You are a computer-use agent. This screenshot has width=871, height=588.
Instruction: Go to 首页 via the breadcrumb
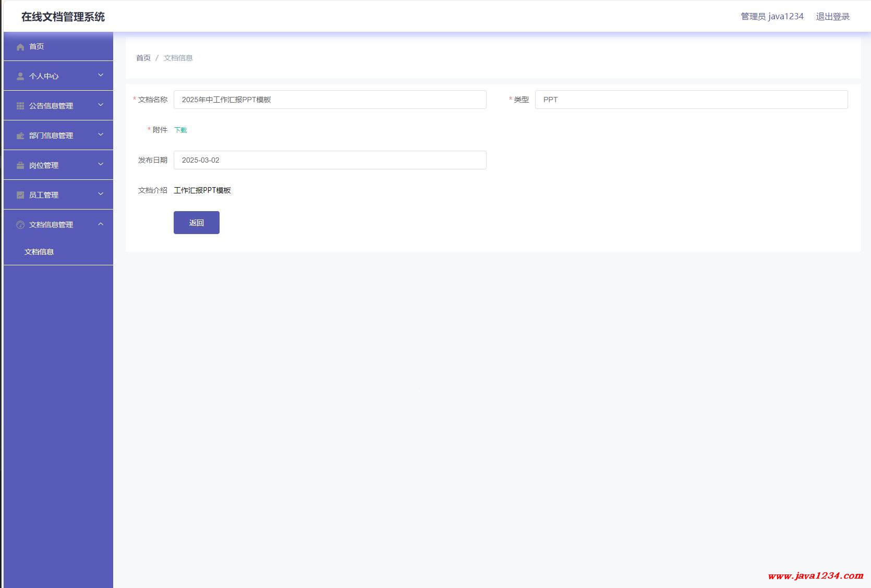[143, 58]
